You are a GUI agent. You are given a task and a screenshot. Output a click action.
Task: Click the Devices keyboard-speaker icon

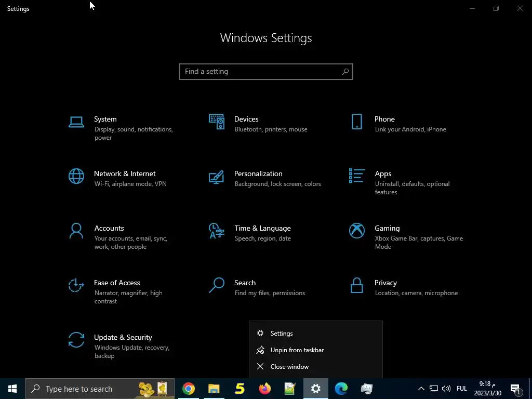pos(217,122)
